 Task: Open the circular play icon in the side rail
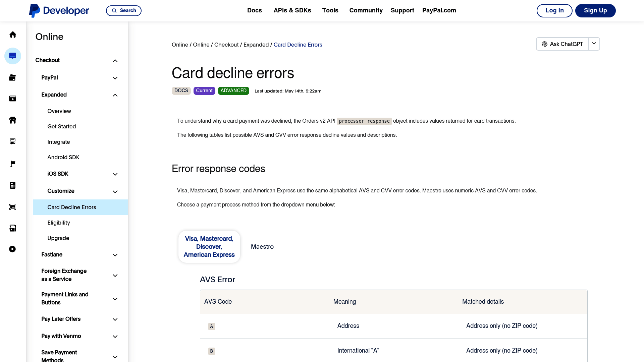tap(13, 249)
